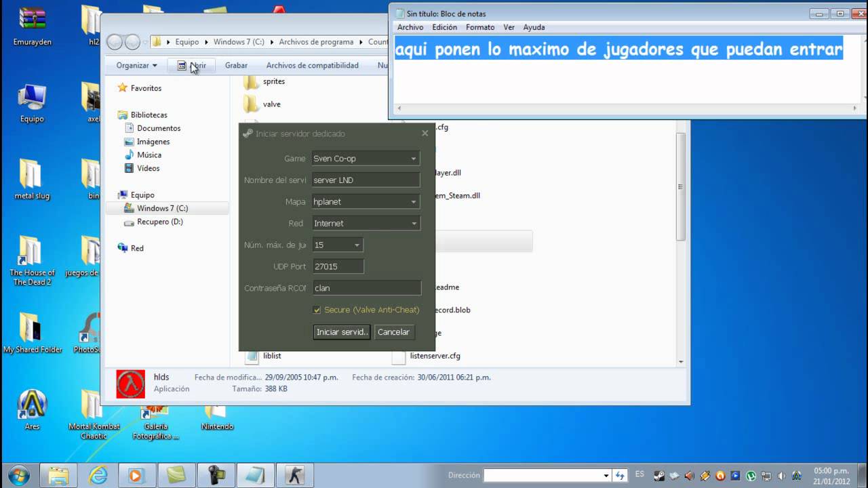Viewport: 868px width, 488px height.
Task: Open Windows Media Player taskbar icon
Action: pos(137,475)
